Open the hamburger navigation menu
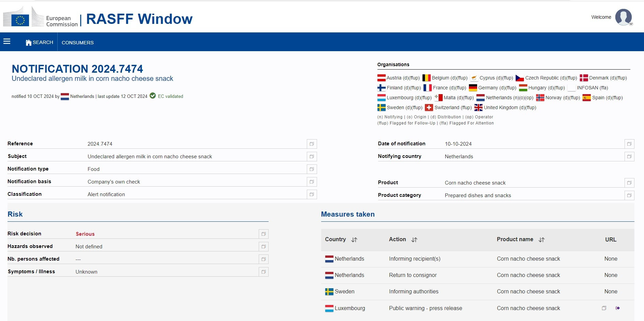This screenshot has height=321, width=644. tap(7, 42)
